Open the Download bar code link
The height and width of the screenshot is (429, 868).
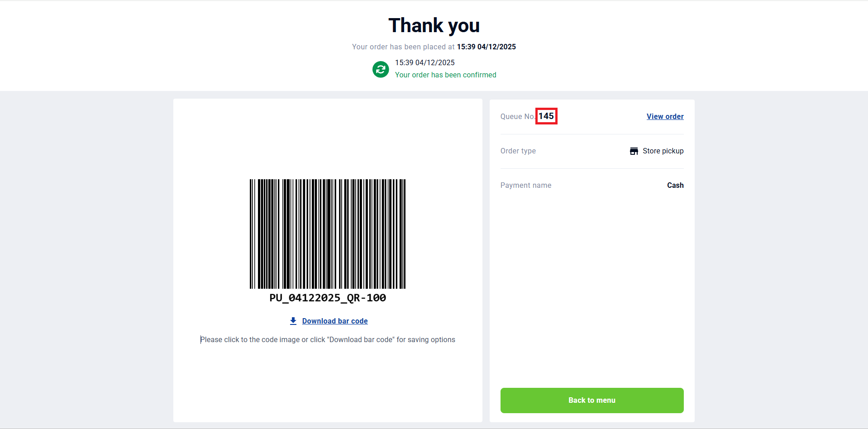pyautogui.click(x=335, y=321)
